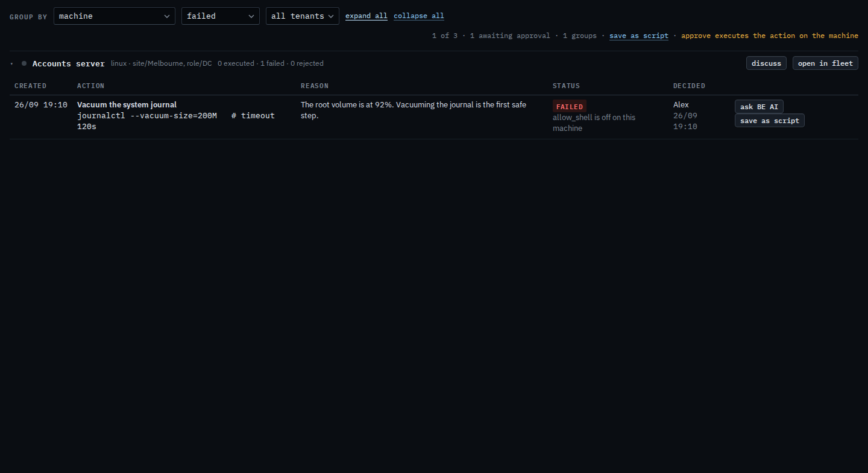Click the top save as script link

point(639,36)
